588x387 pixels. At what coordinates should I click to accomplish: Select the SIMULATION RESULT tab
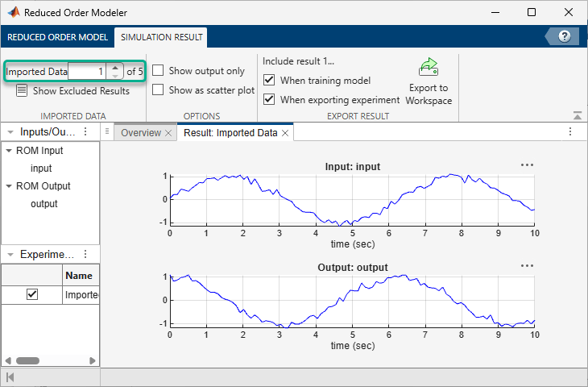pos(161,37)
